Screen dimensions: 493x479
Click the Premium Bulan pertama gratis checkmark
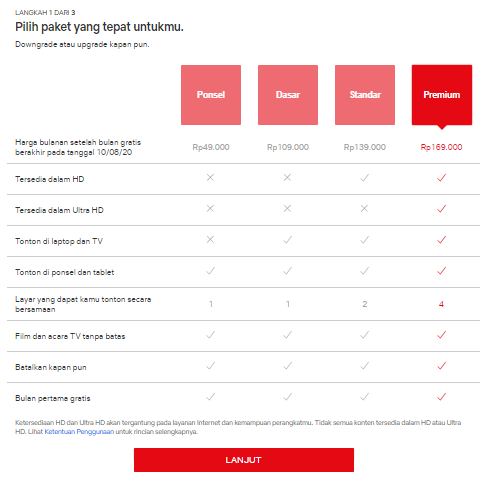pyautogui.click(x=441, y=397)
